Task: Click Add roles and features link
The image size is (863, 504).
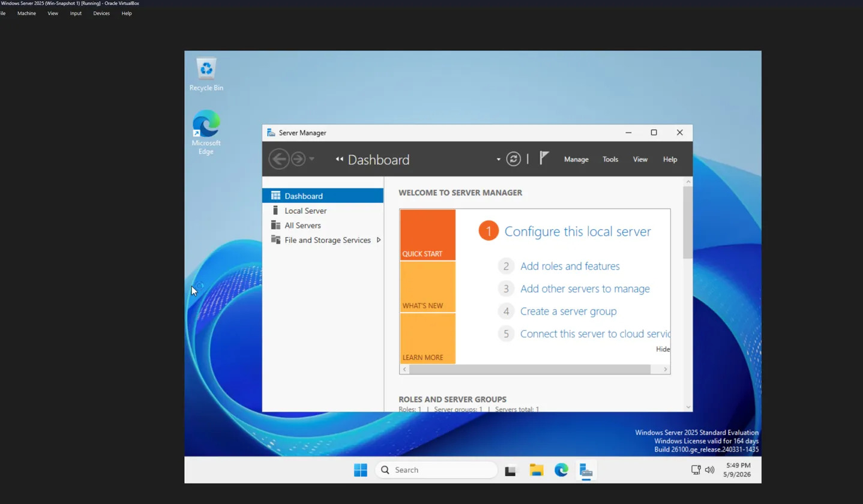Action: click(x=570, y=266)
